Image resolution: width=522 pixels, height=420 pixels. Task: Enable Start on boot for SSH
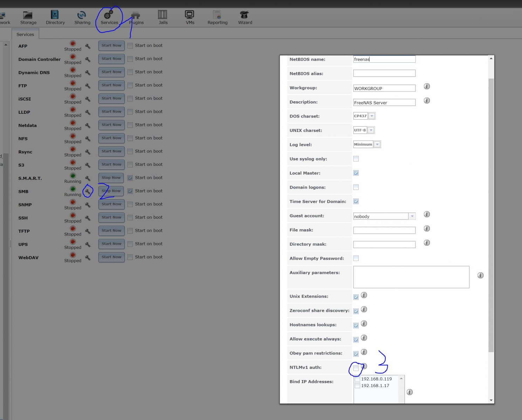[130, 217]
